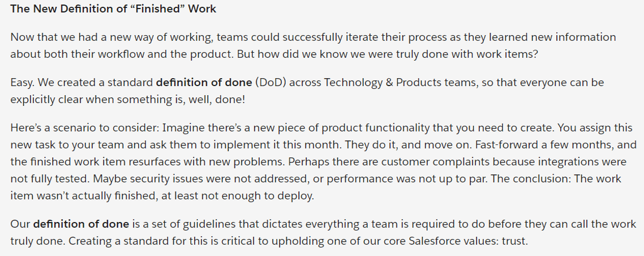Screen dimensions: 644x256
Task: Click the phrase 'Here's a scenario to consider'
Action: click(x=83, y=127)
